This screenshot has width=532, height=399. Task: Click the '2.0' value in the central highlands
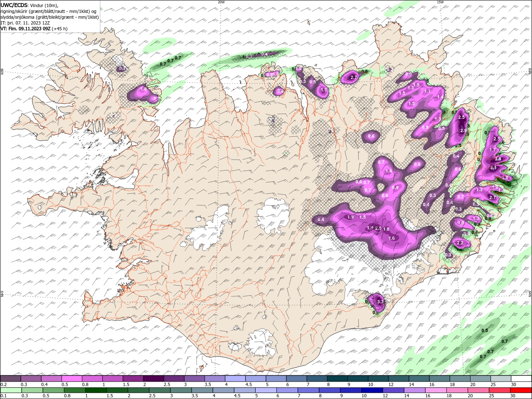[x=378, y=228]
